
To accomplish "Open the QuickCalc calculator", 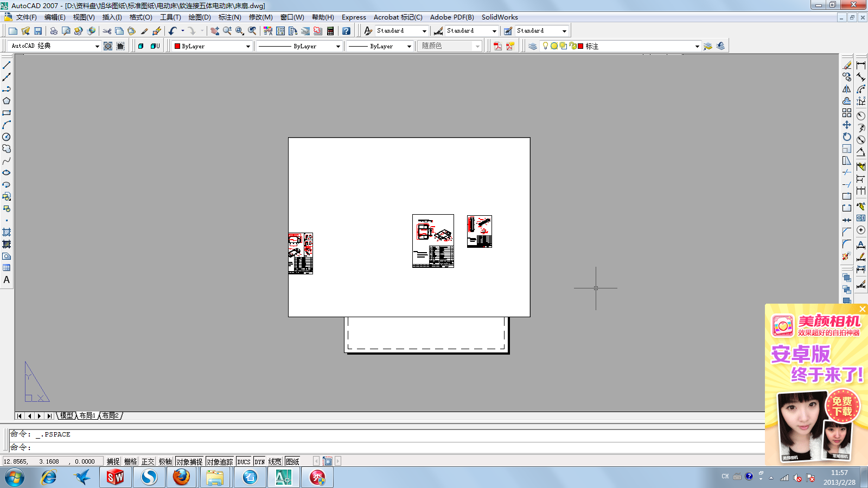I will click(x=330, y=31).
